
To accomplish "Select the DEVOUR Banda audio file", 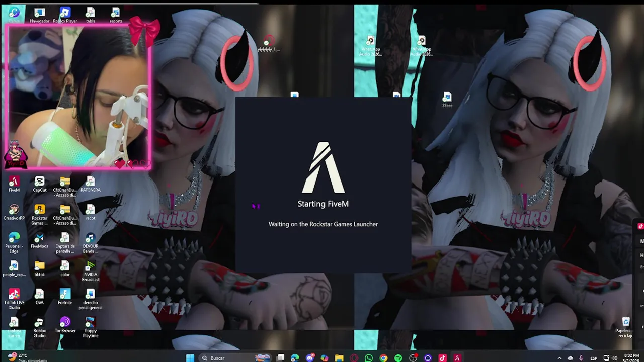I will (x=90, y=243).
